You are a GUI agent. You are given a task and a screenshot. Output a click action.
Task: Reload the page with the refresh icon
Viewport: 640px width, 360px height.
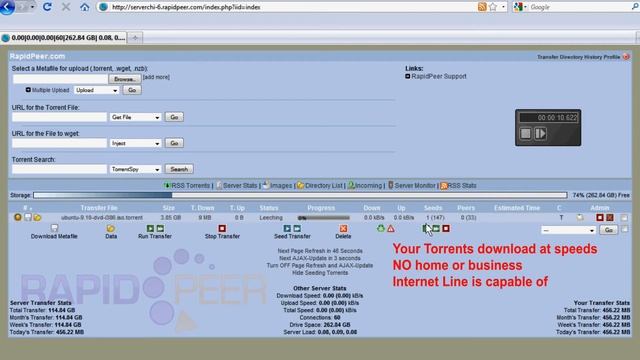coord(47,7)
